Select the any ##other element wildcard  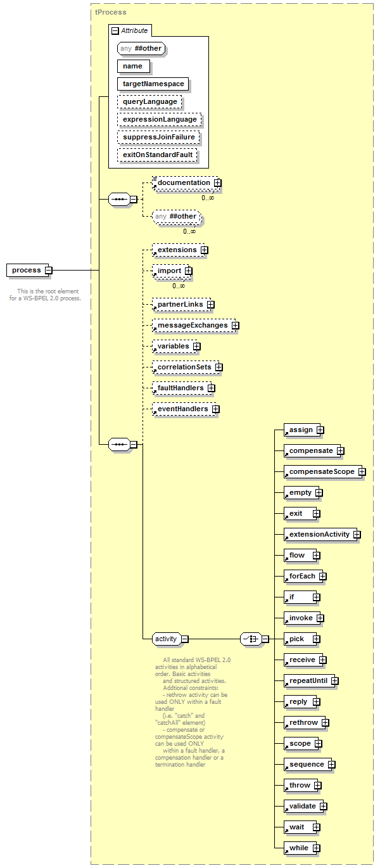(177, 217)
